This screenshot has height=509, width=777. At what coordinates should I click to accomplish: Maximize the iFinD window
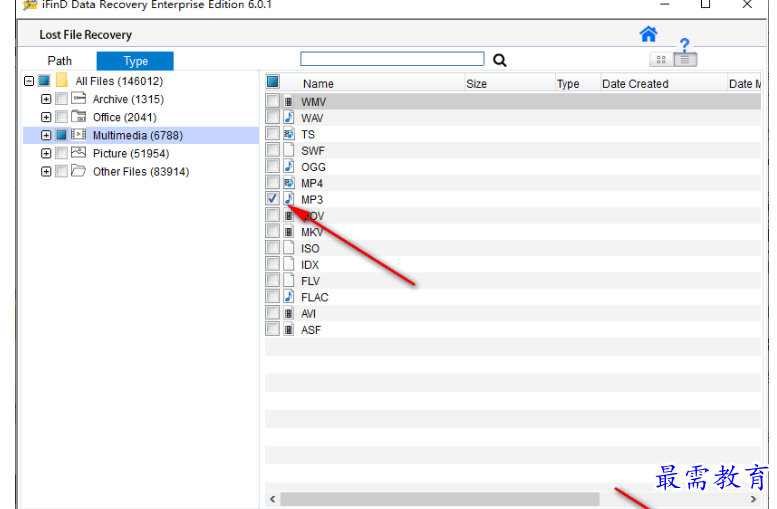[706, 4]
